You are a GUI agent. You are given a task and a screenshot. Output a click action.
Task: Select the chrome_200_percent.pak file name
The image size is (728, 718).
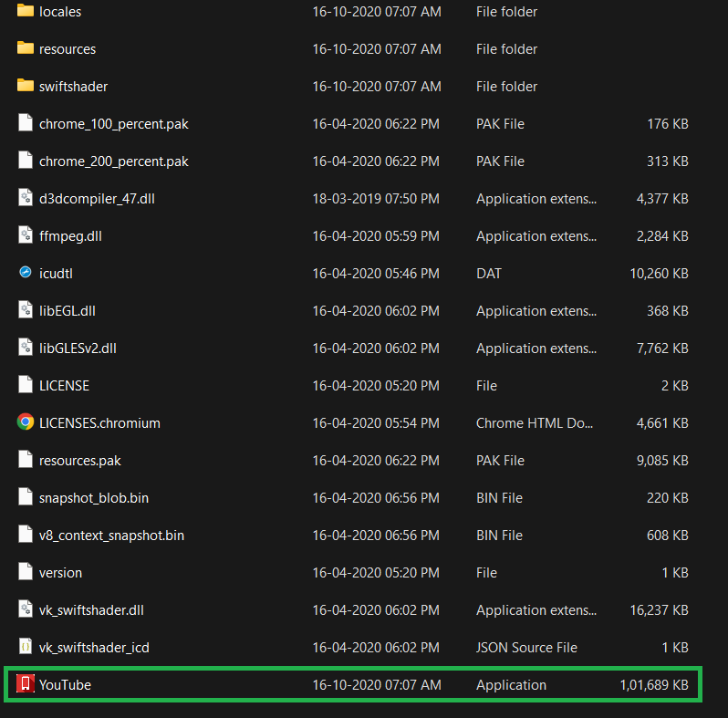click(x=114, y=161)
